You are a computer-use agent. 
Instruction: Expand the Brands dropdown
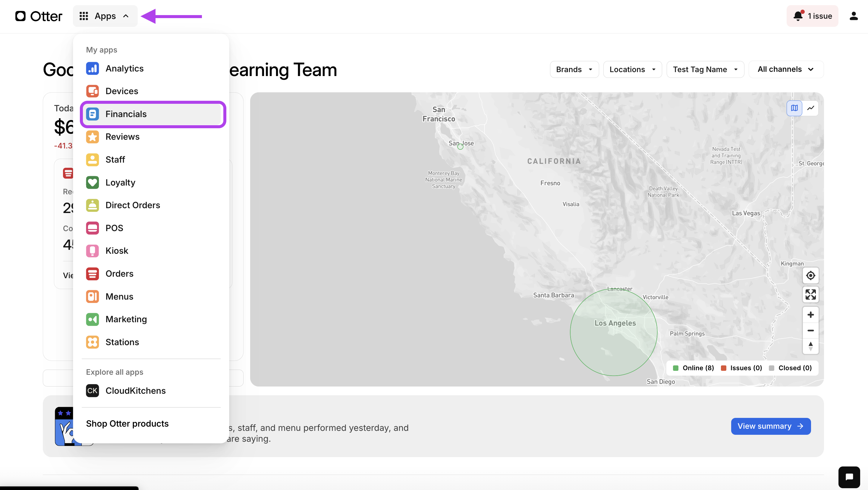(x=574, y=69)
